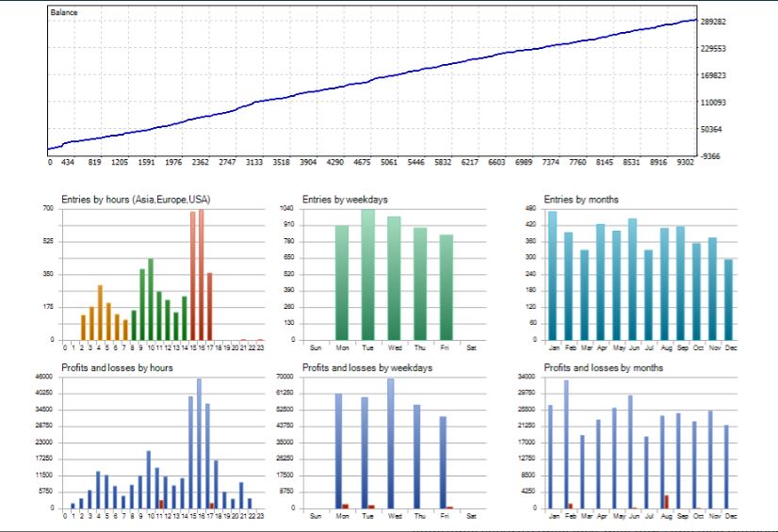Select the Dec bar in Entries by months

point(728,299)
